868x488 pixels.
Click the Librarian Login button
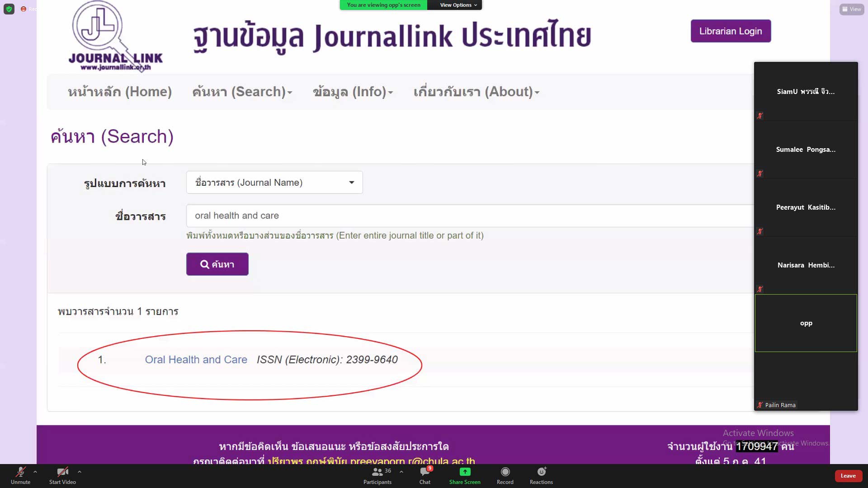731,31
